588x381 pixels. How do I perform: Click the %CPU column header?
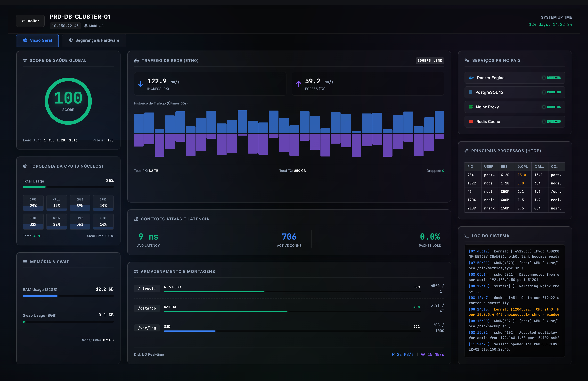coord(523,166)
